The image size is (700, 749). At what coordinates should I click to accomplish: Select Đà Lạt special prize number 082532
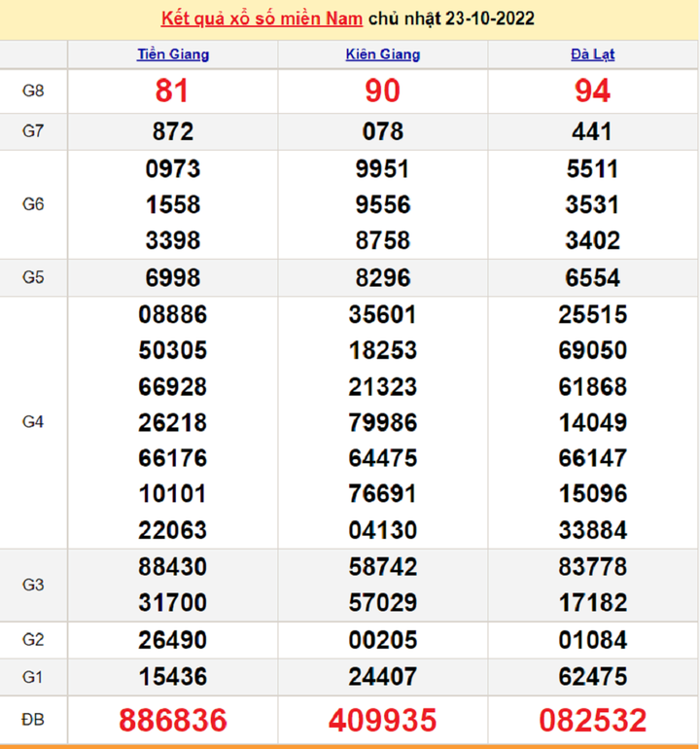592,721
